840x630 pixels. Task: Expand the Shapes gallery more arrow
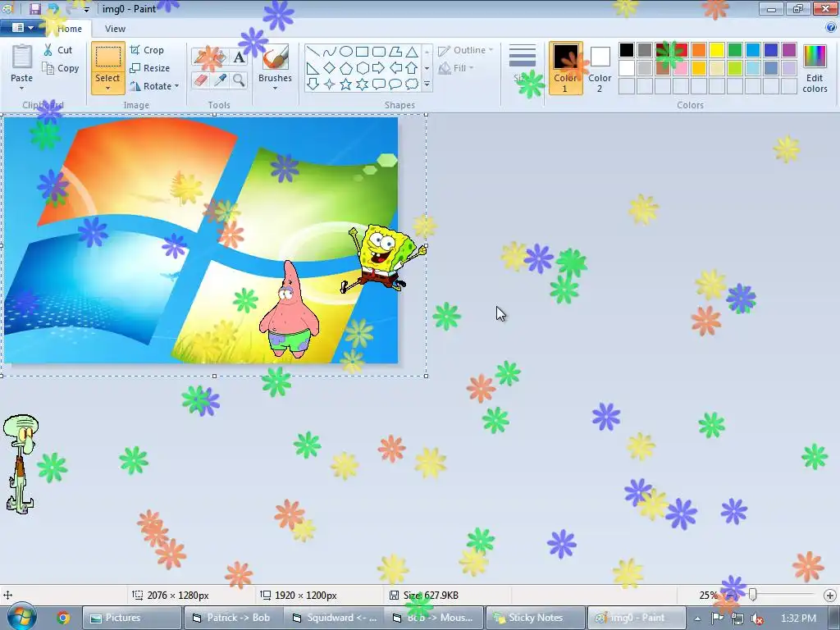coord(427,84)
